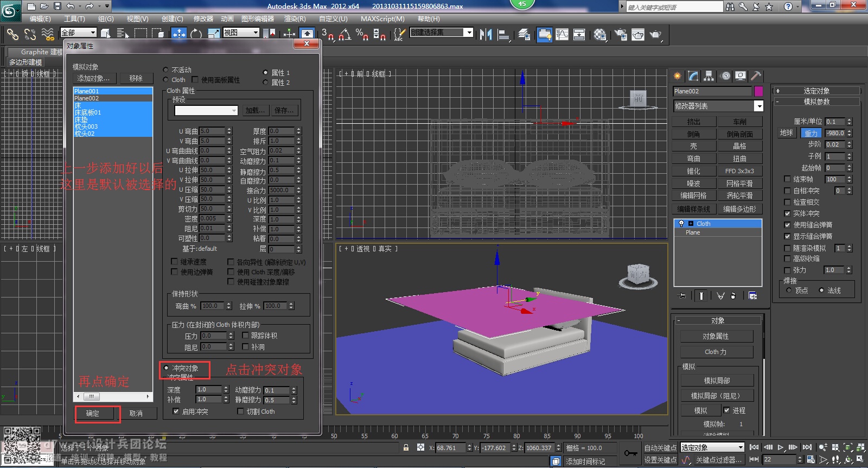Activate the Select and Scale tool

[214, 34]
